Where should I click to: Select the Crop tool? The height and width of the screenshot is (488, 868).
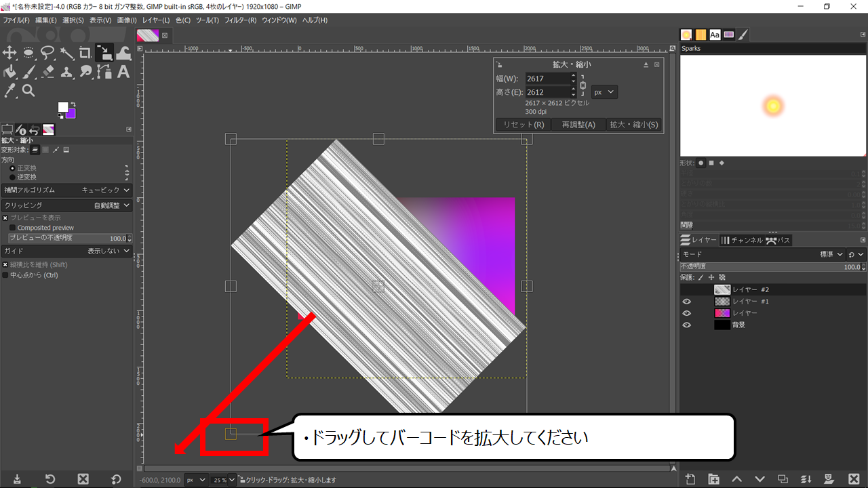click(x=85, y=53)
